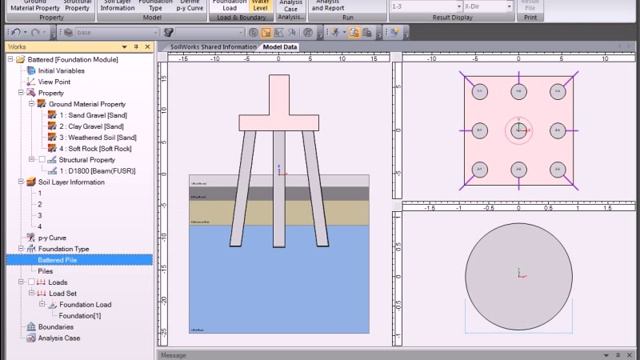Open the Works panel dropdown arrow
The image size is (640, 360).
[x=124, y=47]
